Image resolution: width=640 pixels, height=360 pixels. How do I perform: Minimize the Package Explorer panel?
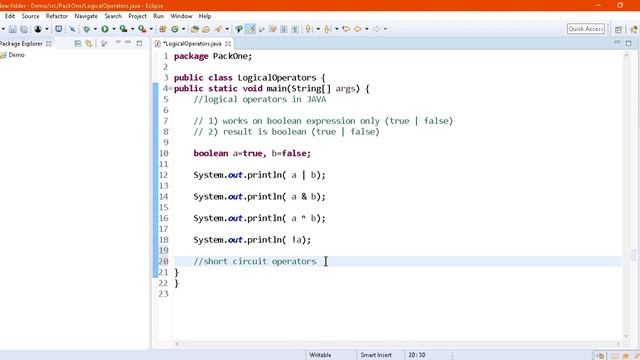(x=128, y=42)
